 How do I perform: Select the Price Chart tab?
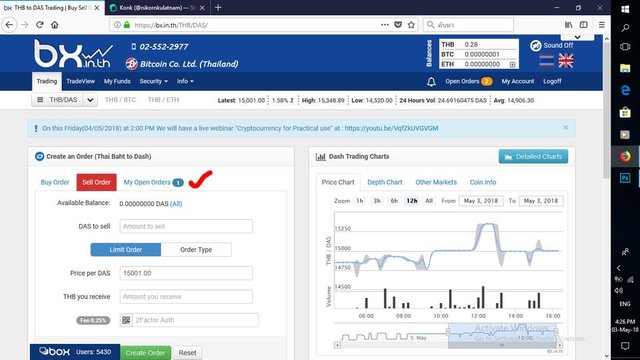coord(338,182)
